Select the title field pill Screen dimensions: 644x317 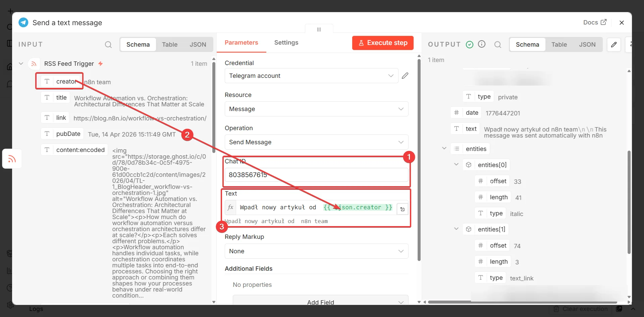55,98
